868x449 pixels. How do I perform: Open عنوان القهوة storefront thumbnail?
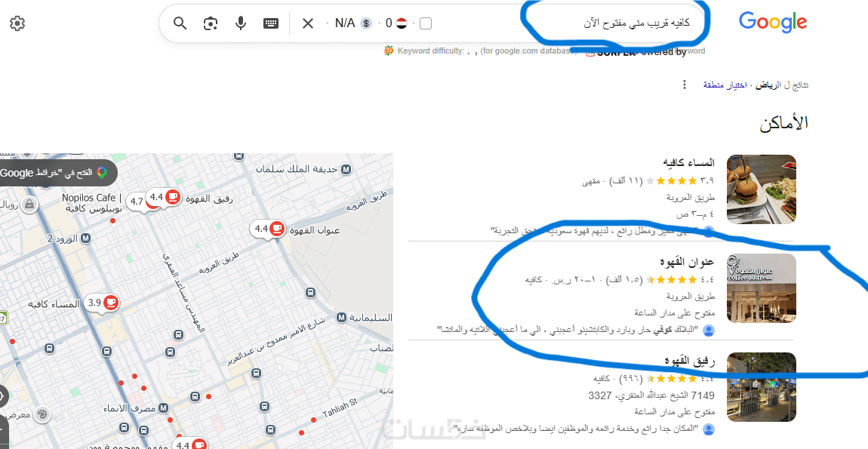(x=761, y=288)
